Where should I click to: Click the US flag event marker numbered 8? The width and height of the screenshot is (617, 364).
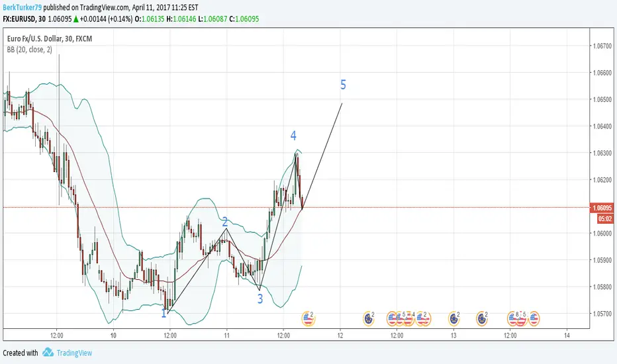pos(512,319)
